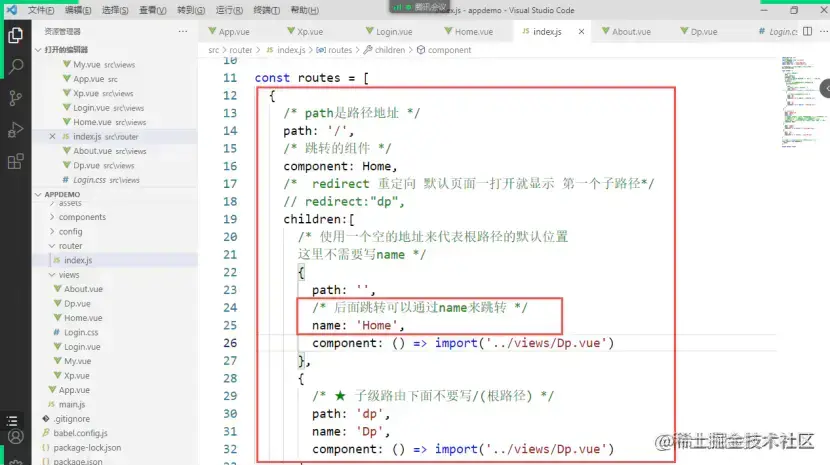
Task: Open the 文件(F) menu
Action: coord(41,10)
